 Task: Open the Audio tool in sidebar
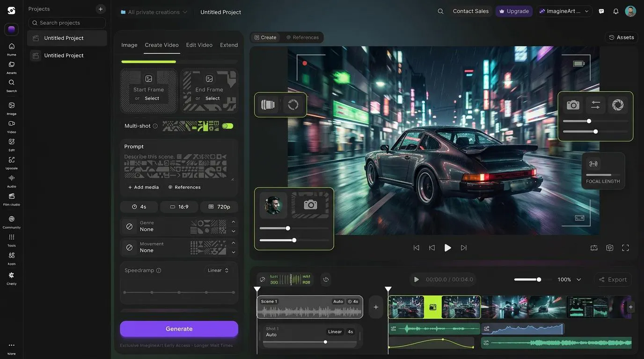pyautogui.click(x=12, y=181)
